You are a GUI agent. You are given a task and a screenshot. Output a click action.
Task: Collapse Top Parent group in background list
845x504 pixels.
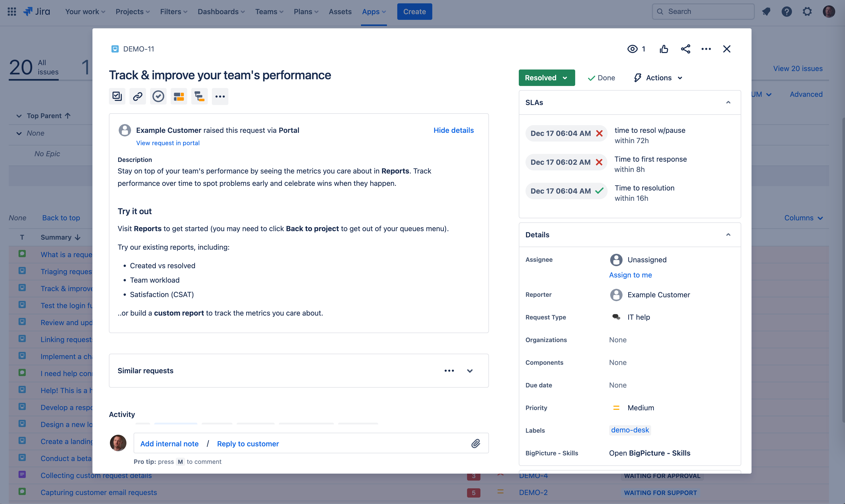tap(19, 116)
